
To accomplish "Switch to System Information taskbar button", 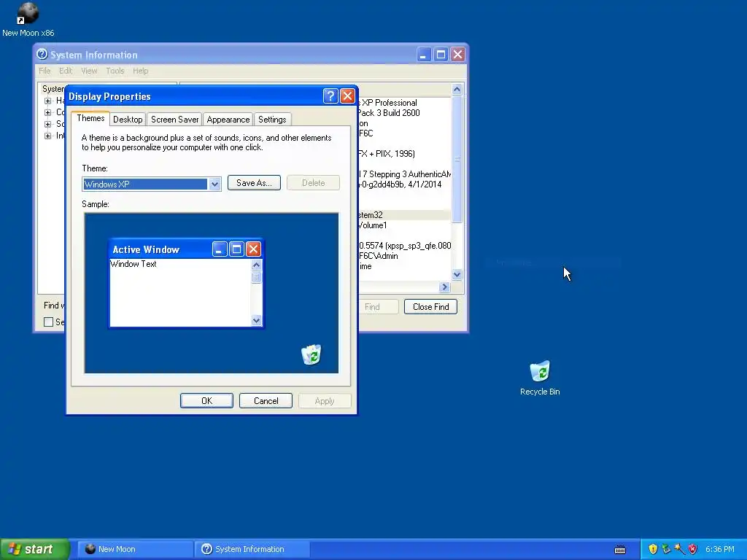I will coord(252,549).
